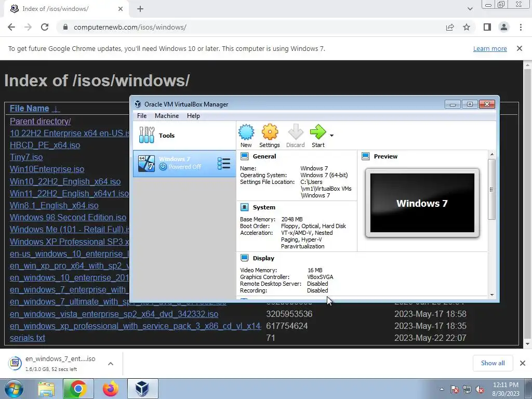Image resolution: width=532 pixels, height=399 pixels.
Task: Open the Machine menu
Action: click(167, 116)
